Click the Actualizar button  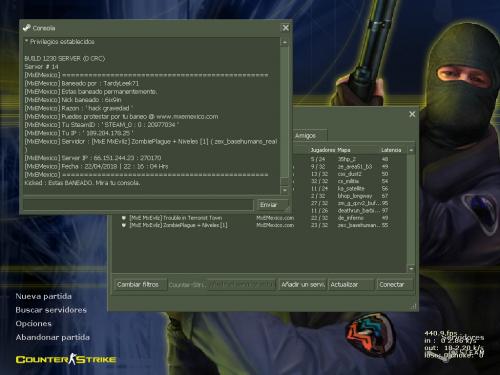(x=351, y=285)
